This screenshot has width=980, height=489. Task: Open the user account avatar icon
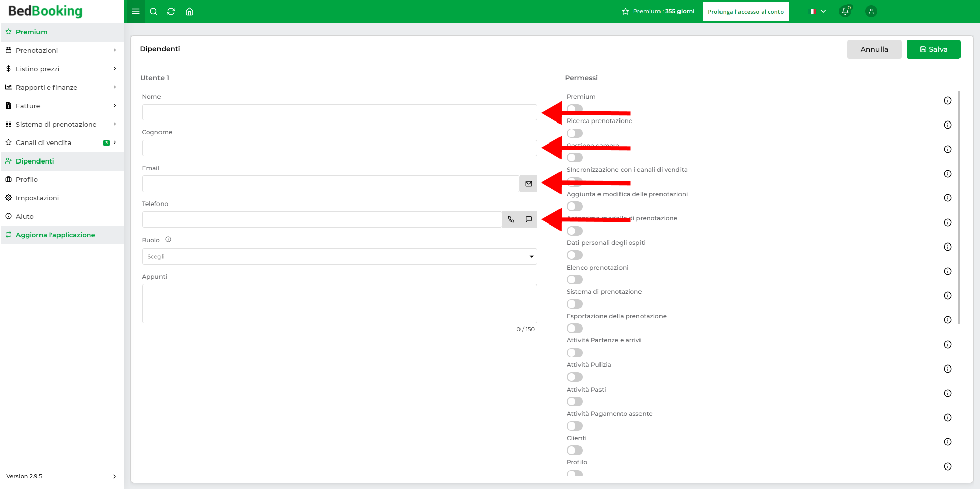coord(871,11)
